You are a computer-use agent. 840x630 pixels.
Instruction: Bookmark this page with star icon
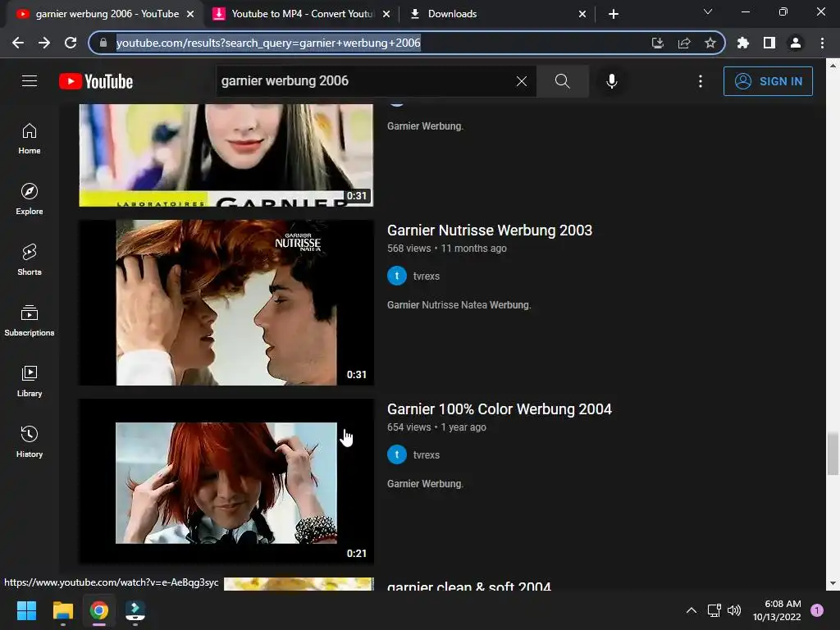coord(710,43)
